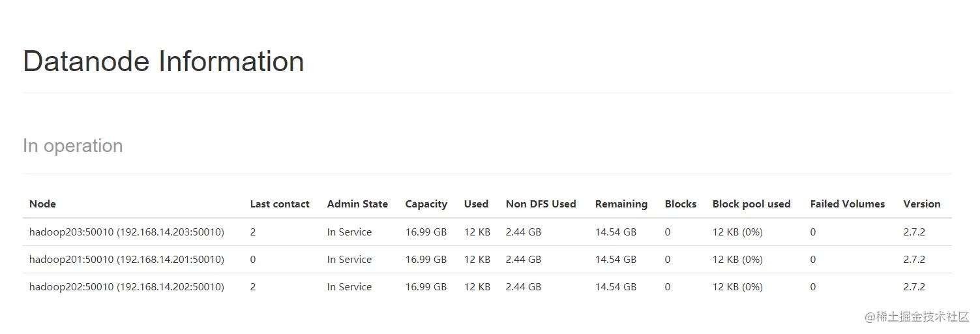Click the Node column header
The width and height of the screenshot is (980, 334).
coord(42,204)
